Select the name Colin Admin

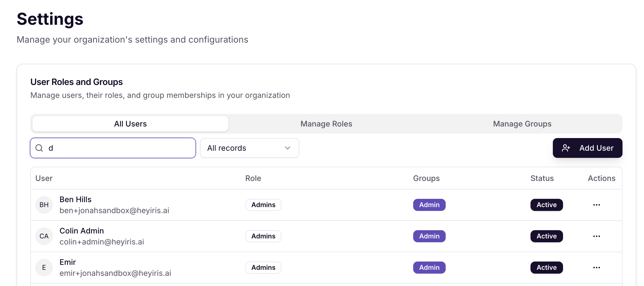coord(82,231)
